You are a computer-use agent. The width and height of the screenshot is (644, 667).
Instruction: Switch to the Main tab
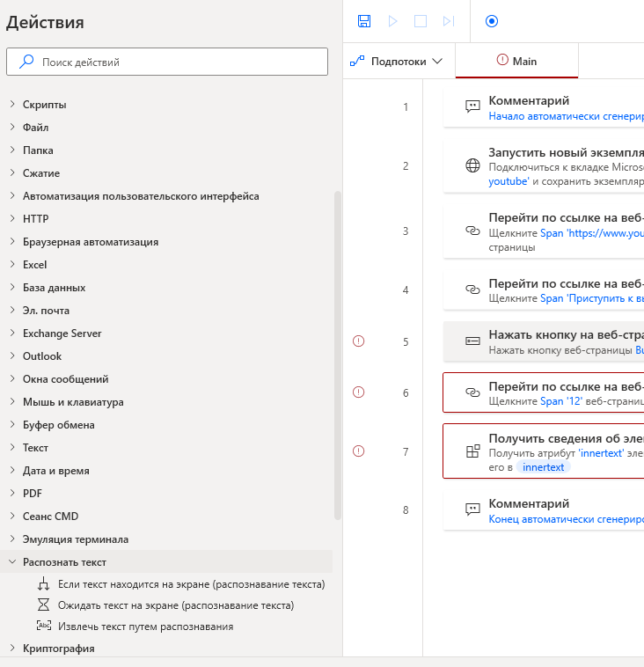coord(524,62)
